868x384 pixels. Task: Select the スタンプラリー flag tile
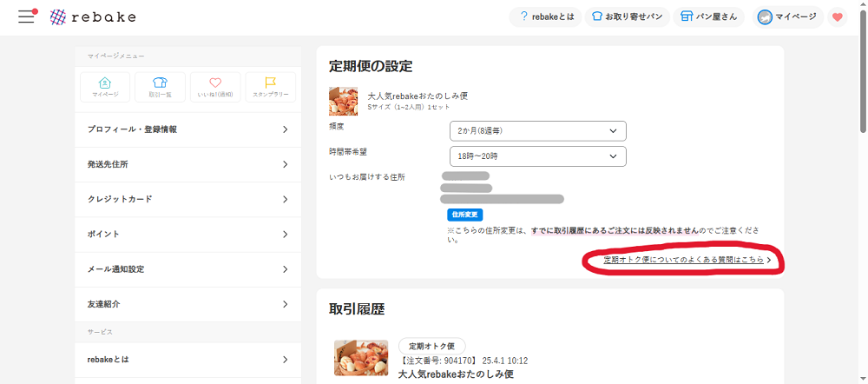tap(271, 87)
